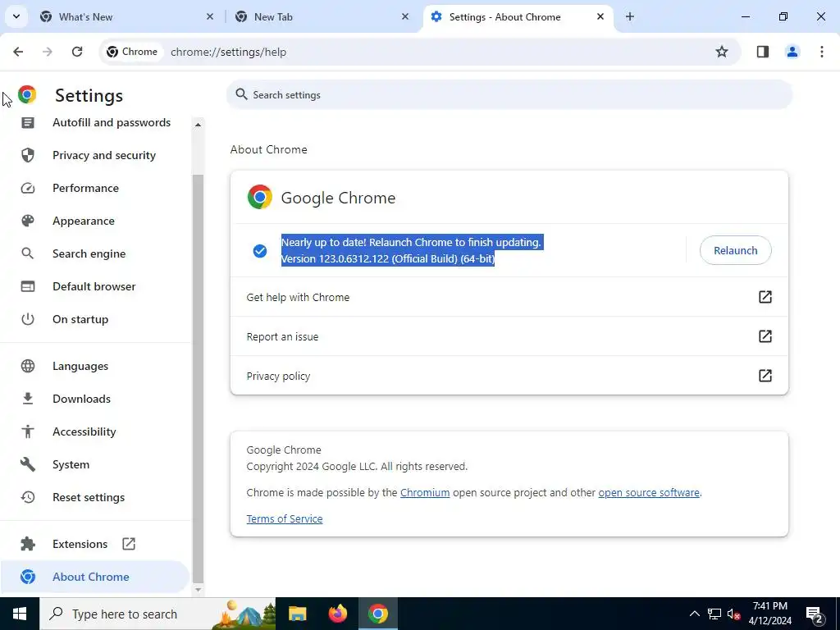Open the Windows Start menu
Image resolution: width=840 pixels, height=630 pixels.
tap(20, 614)
